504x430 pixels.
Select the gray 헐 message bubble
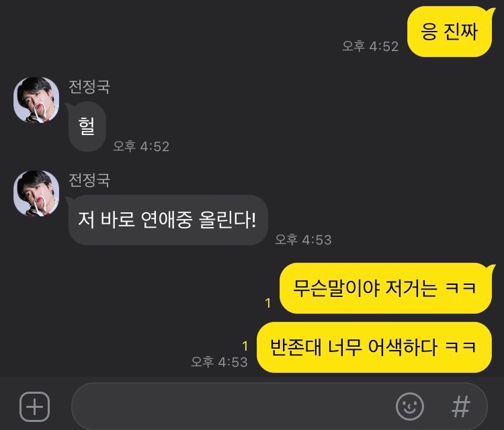tap(87, 126)
